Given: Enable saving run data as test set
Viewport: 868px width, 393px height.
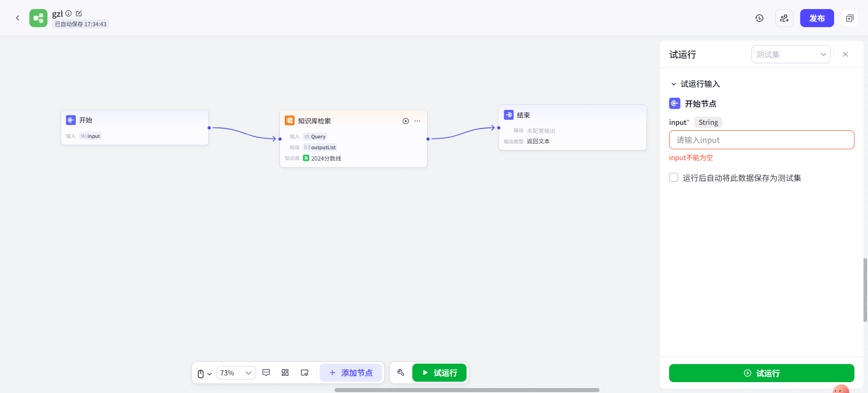Looking at the screenshot, I should pyautogui.click(x=674, y=177).
